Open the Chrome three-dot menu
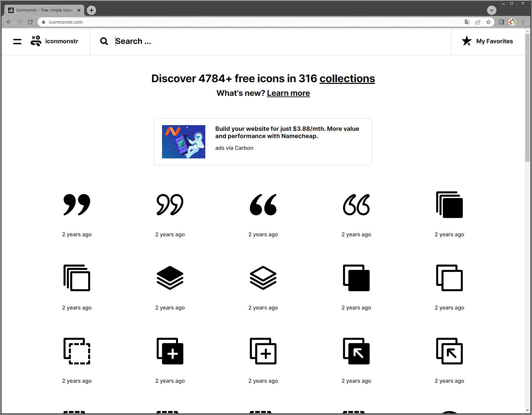532x415 pixels. (x=523, y=22)
